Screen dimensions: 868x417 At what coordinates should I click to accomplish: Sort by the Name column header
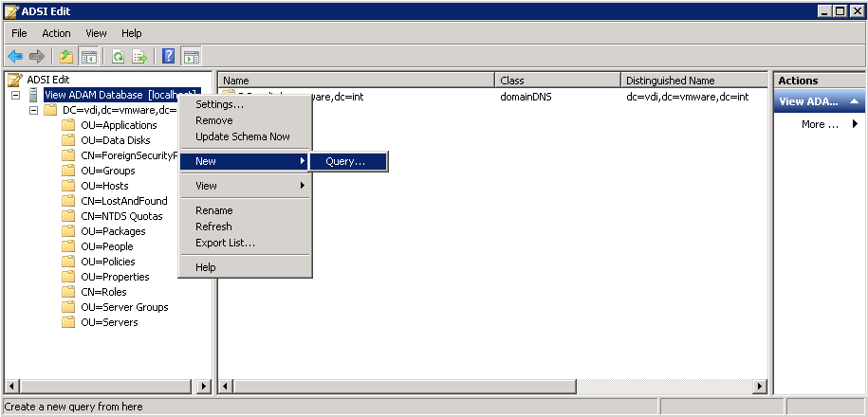coord(357,81)
